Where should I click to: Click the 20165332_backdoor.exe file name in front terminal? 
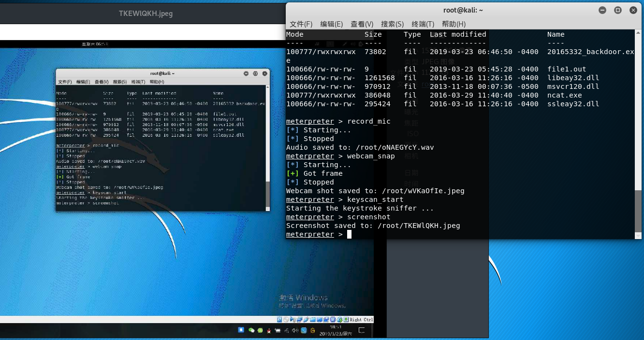[x=590, y=52]
